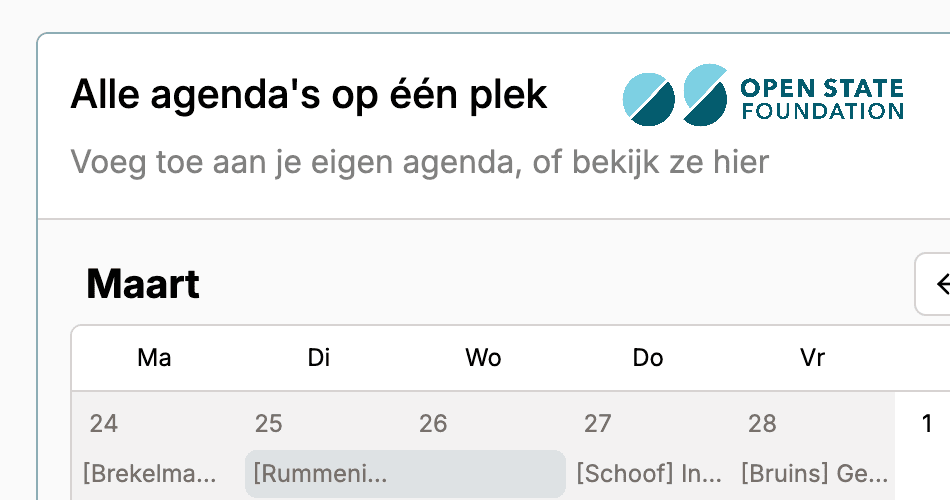Click the previous month arrow button
Screen dimensions: 950x500
click(x=934, y=284)
